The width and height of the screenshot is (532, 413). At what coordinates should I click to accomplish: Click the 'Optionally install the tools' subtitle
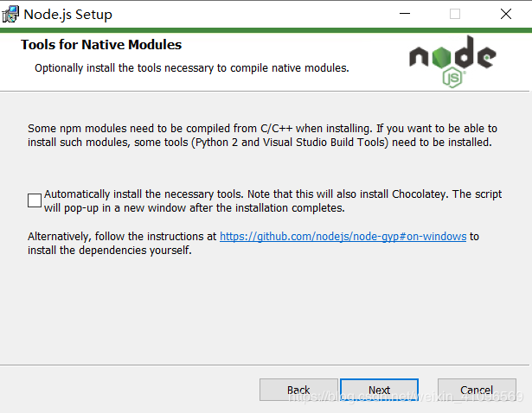pos(192,67)
